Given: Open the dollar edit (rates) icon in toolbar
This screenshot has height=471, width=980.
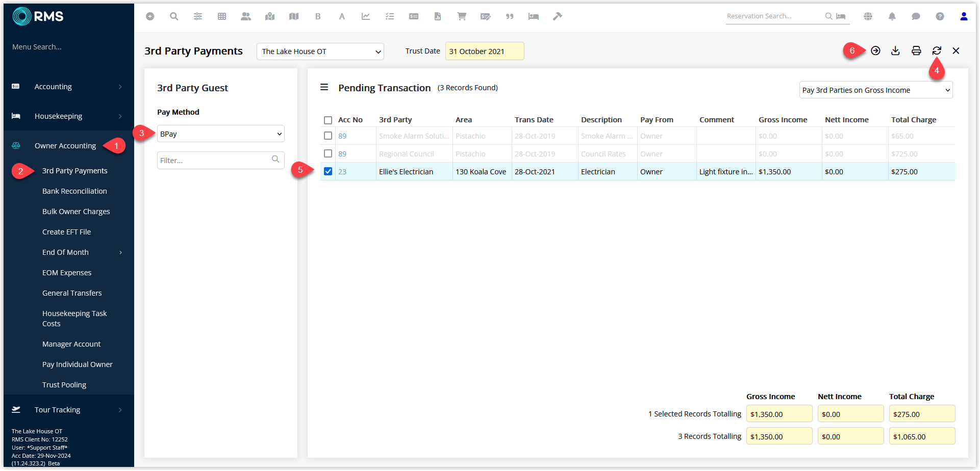Looking at the screenshot, I should (x=486, y=16).
